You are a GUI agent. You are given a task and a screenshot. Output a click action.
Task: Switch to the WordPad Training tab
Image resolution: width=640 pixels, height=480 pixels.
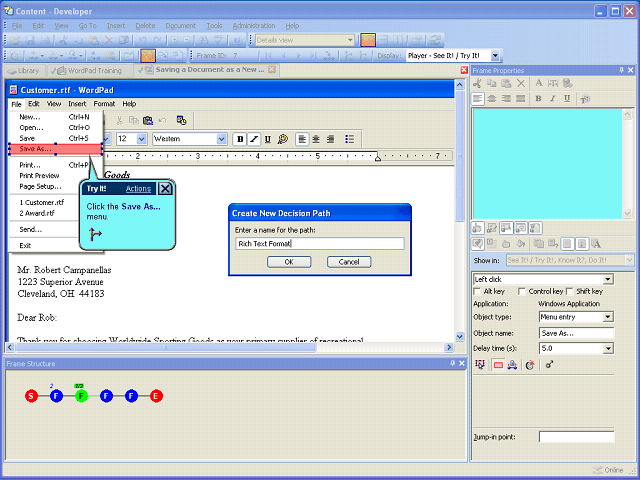click(89, 71)
